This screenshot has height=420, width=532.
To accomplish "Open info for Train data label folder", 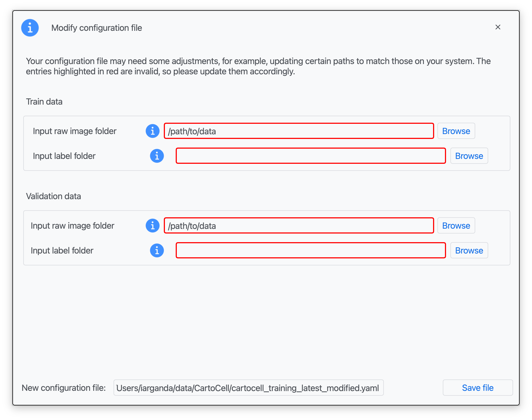I will 157,156.
